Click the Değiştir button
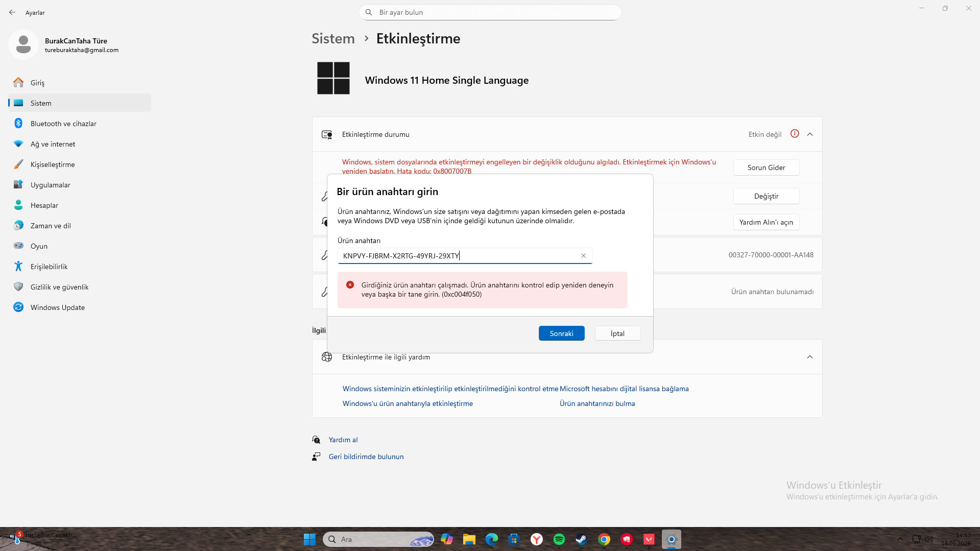Viewport: 980px width, 551px height. pyautogui.click(x=766, y=196)
